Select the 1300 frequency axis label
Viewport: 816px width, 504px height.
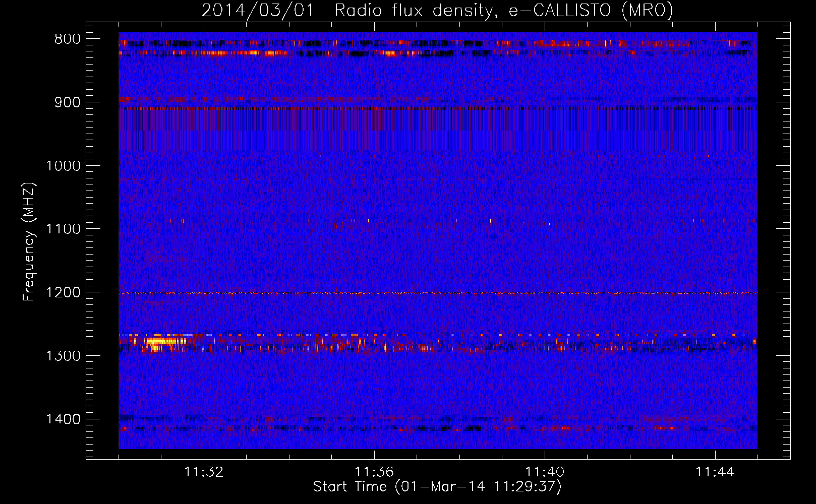(63, 356)
